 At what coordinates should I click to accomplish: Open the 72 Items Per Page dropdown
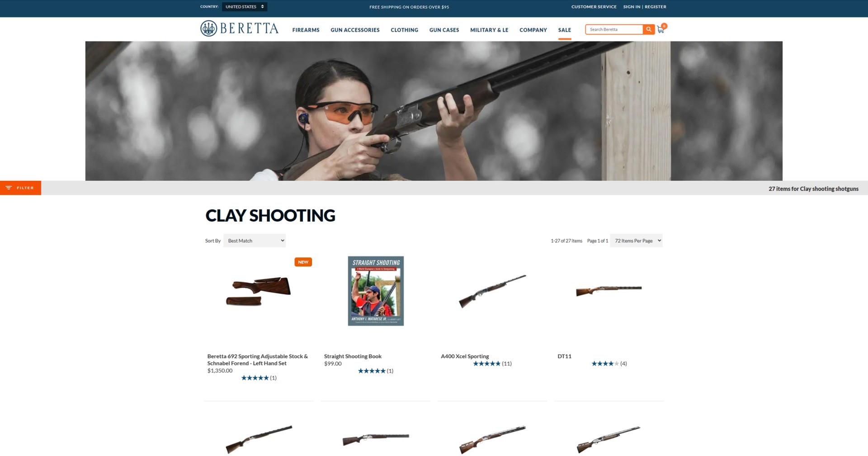(x=636, y=241)
